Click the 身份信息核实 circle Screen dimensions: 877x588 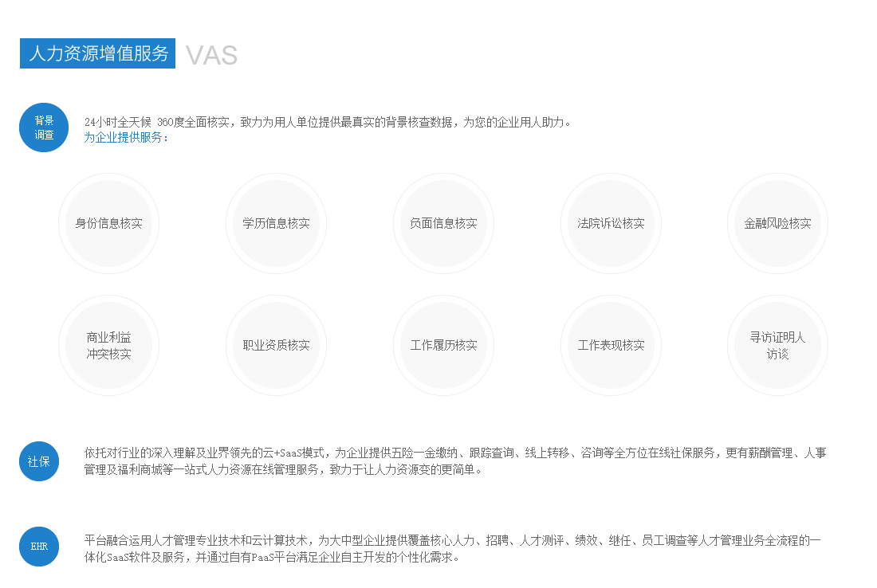point(108,224)
